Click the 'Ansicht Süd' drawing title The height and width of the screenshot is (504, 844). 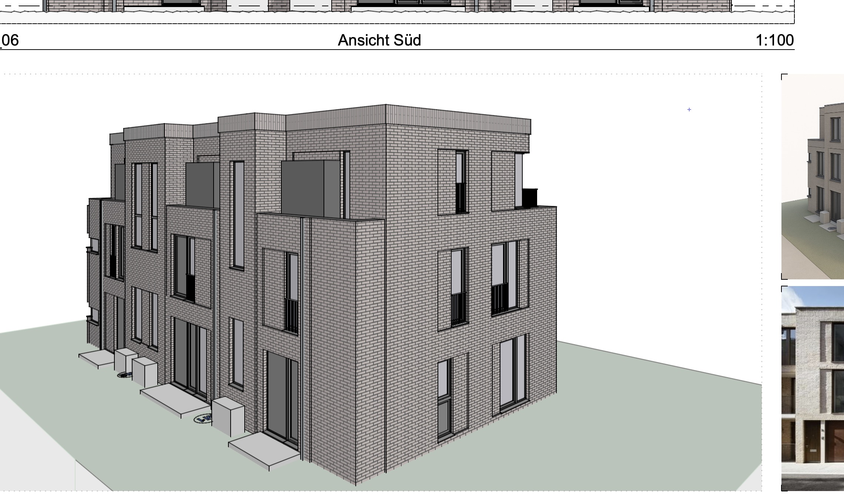coord(379,40)
